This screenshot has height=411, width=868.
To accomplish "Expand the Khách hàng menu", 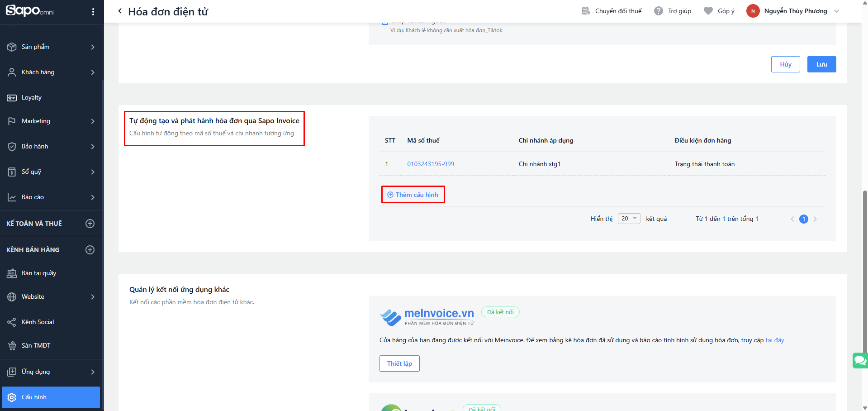I will (x=93, y=72).
